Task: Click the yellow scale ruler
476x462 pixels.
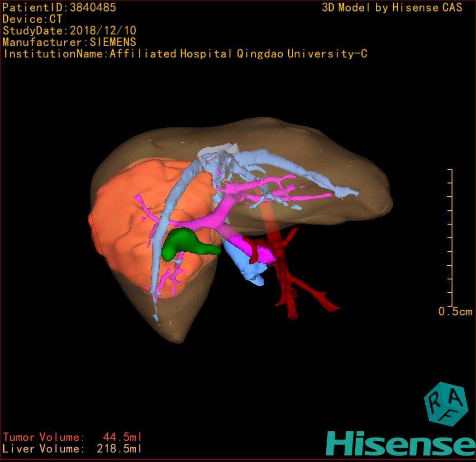Action: pos(450,237)
